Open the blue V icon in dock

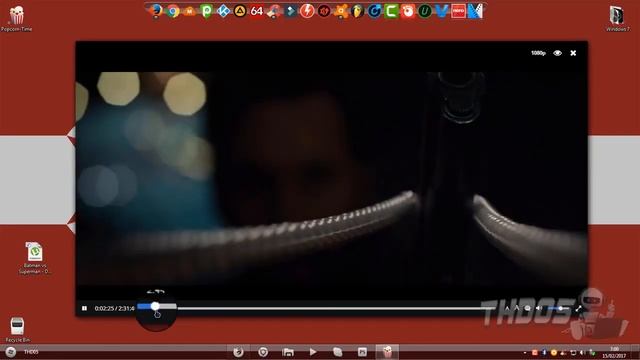pyautogui.click(x=441, y=11)
